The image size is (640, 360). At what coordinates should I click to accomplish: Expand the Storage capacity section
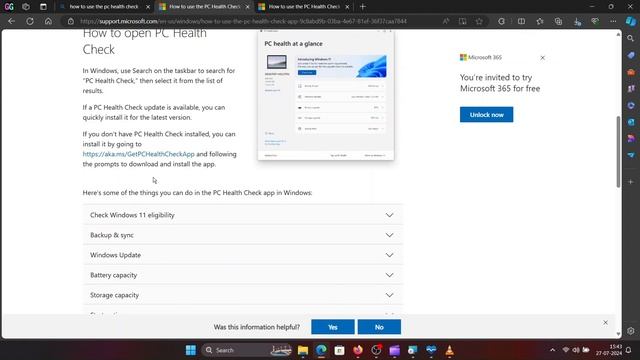coord(243,295)
